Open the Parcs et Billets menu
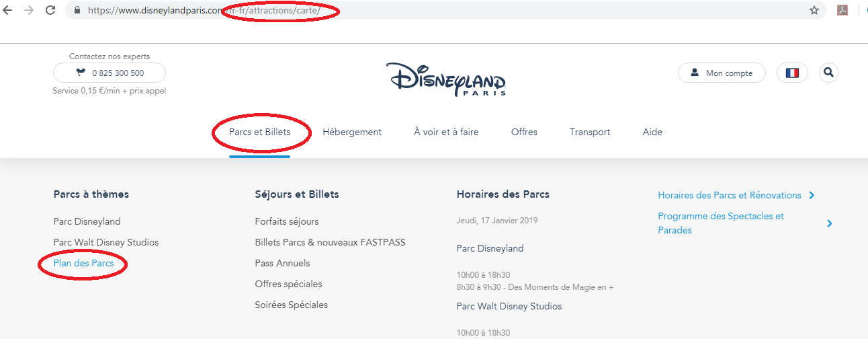The height and width of the screenshot is (339, 868). (259, 132)
